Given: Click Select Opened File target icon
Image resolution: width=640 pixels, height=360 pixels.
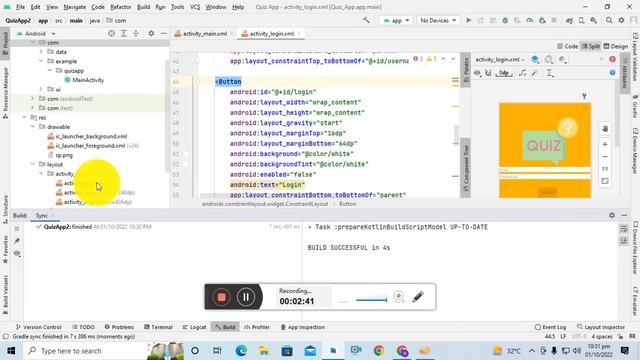Looking at the screenshot, I should [111, 33].
